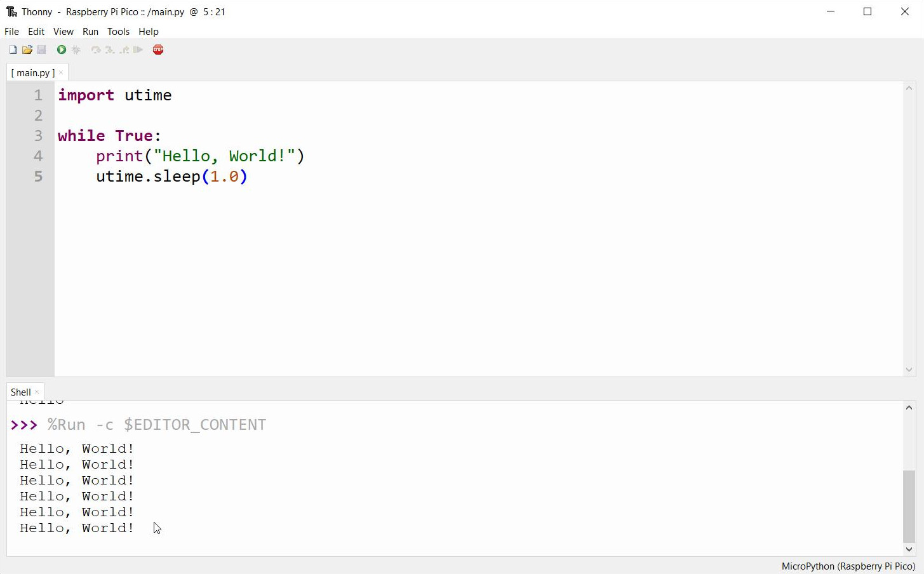
Task: Open the Tools menu
Action: point(118,32)
